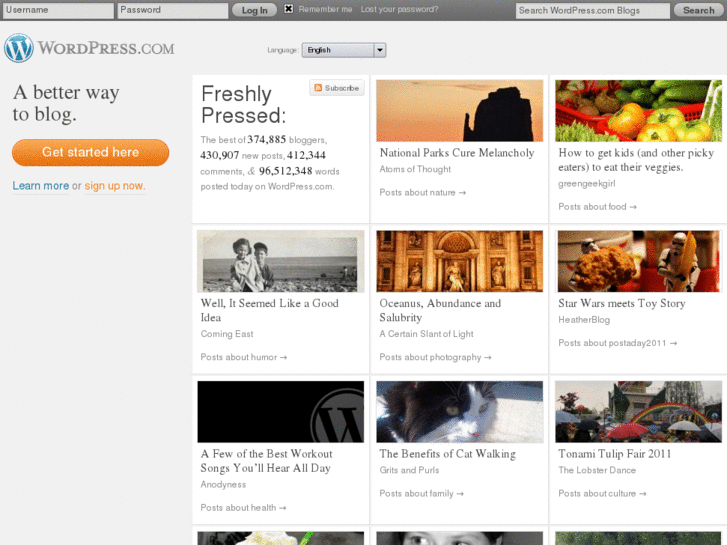The width and height of the screenshot is (727, 545).
Task: Click the RSS Subscribe button
Action: pos(337,88)
